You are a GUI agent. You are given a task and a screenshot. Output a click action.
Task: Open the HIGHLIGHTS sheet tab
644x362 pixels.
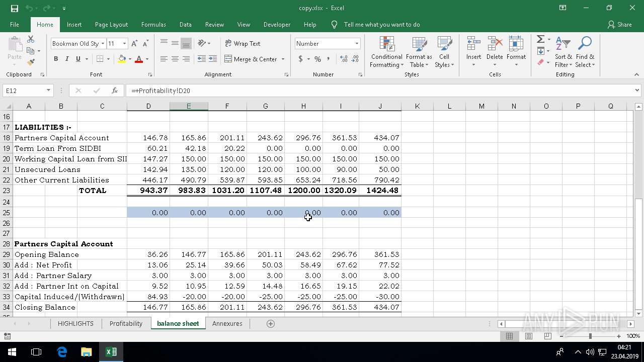[75, 324]
